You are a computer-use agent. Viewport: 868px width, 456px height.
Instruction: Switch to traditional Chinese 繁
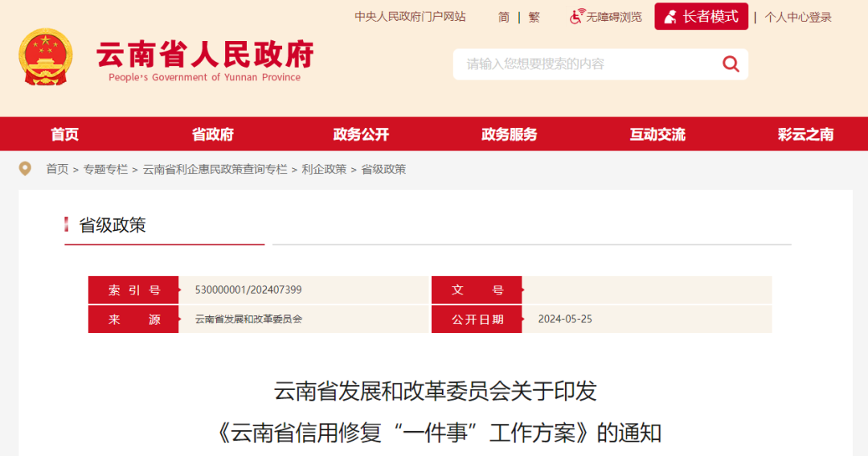534,17
